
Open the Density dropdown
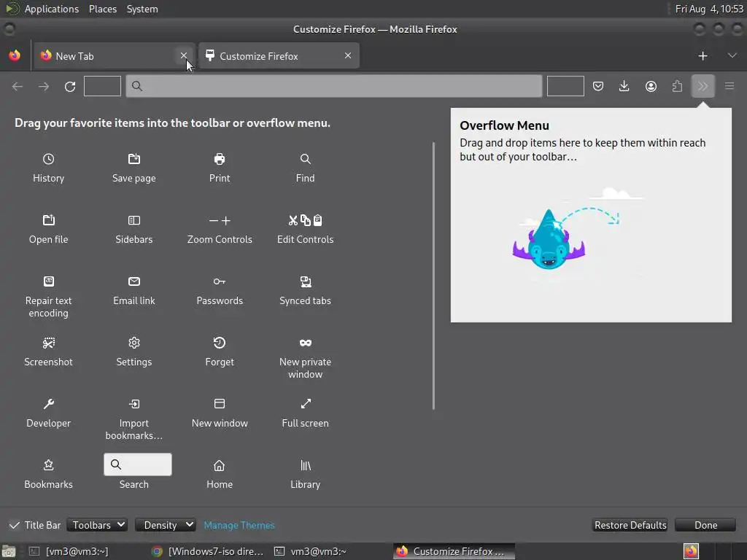point(166,525)
